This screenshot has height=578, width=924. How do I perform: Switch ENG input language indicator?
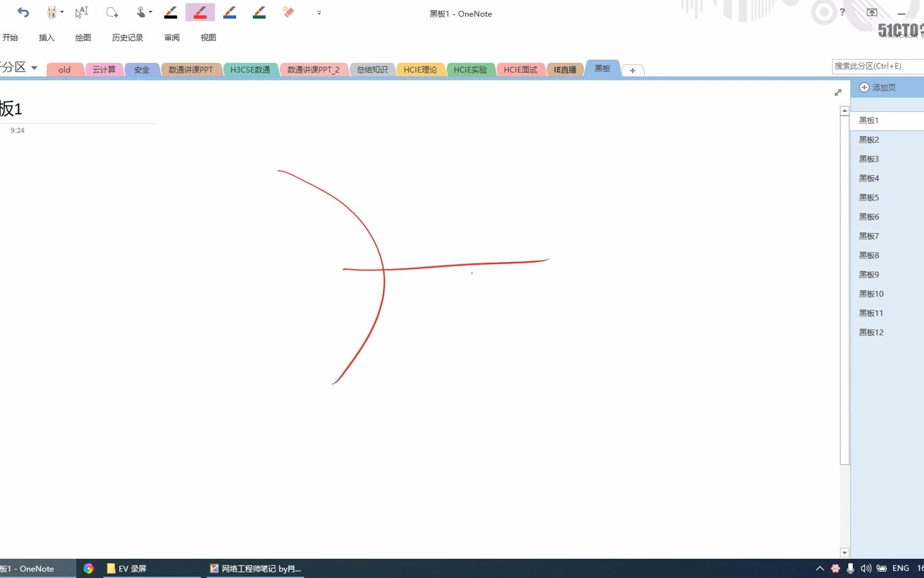(900, 568)
